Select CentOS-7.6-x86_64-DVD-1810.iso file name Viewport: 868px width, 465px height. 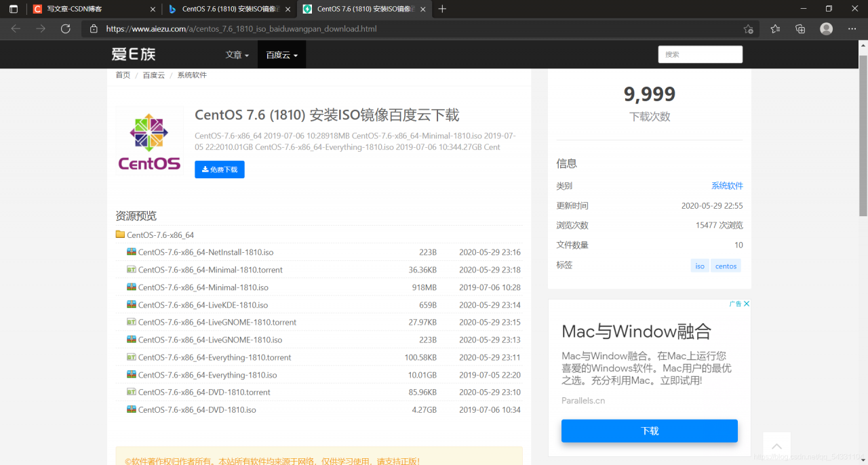click(197, 410)
